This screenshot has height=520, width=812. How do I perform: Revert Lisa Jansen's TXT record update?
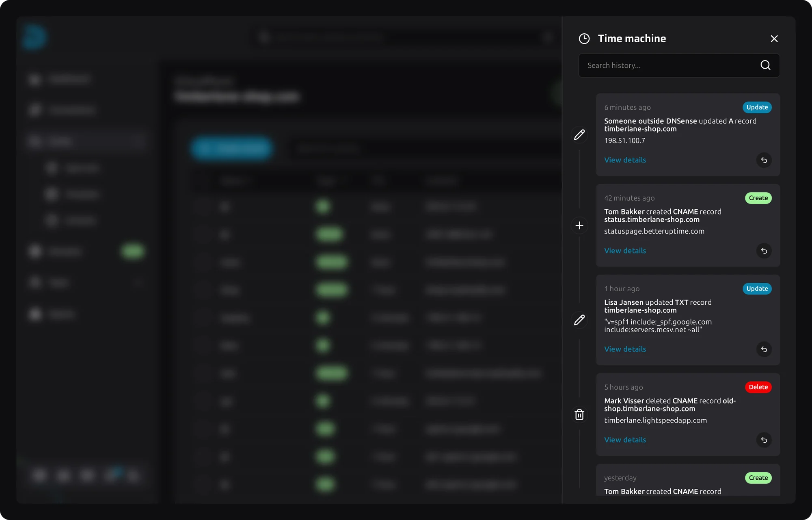[x=764, y=349]
